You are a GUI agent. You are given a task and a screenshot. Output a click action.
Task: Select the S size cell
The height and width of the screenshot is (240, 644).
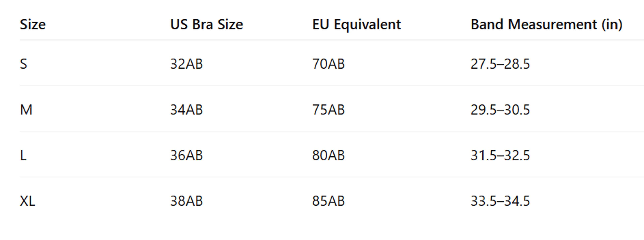23,64
